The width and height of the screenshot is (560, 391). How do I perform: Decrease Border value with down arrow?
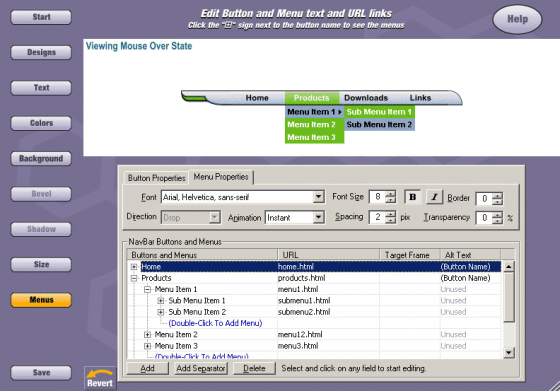click(498, 202)
